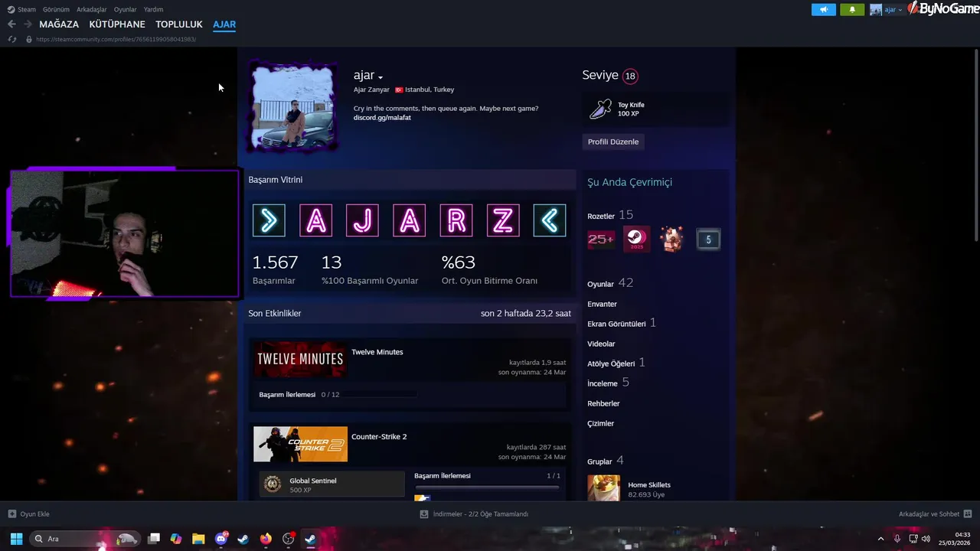This screenshot has width=980, height=551.
Task: Select the neon R achievement icon
Action: point(456,220)
